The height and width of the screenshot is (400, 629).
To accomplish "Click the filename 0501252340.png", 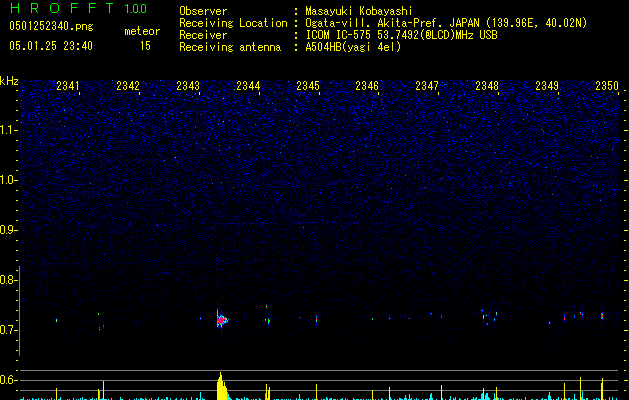I will pos(51,26).
